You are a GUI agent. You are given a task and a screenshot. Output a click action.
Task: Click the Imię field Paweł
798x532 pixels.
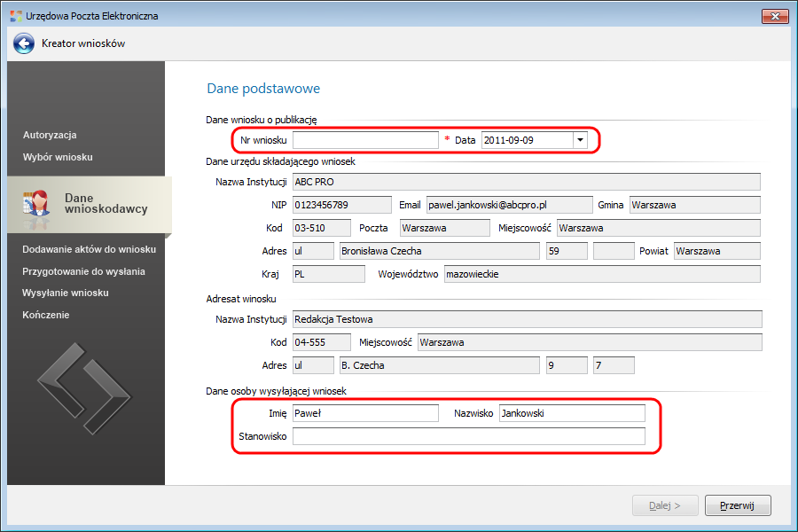click(365, 413)
